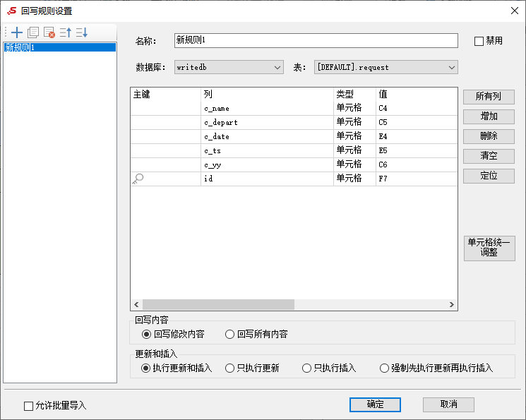The image size is (526, 420).
Task: Click value cell F7
Action: [x=417, y=179]
